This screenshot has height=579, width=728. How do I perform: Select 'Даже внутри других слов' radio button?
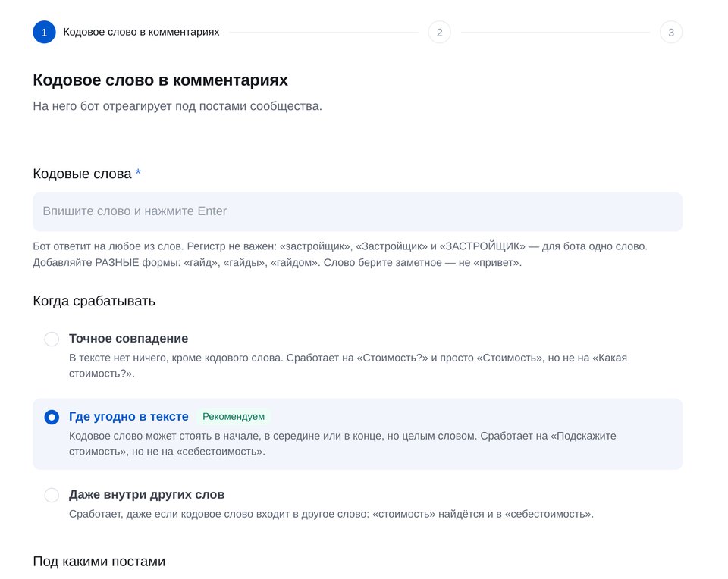click(52, 495)
